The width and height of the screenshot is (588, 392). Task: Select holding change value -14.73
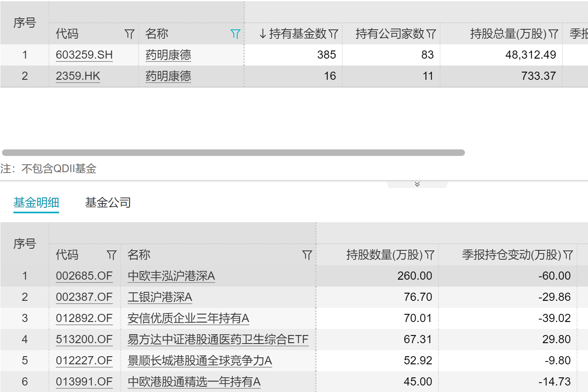pos(554,381)
